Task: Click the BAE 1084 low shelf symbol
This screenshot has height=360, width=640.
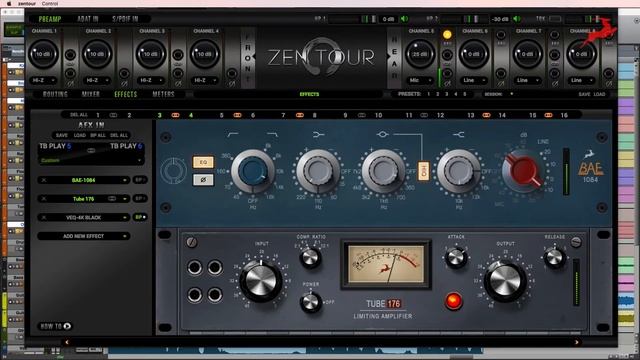Action: (318, 134)
